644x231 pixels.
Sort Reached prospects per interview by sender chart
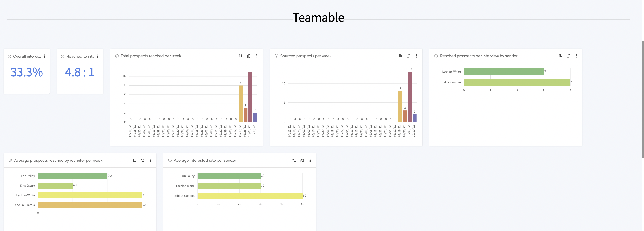[x=560, y=56]
